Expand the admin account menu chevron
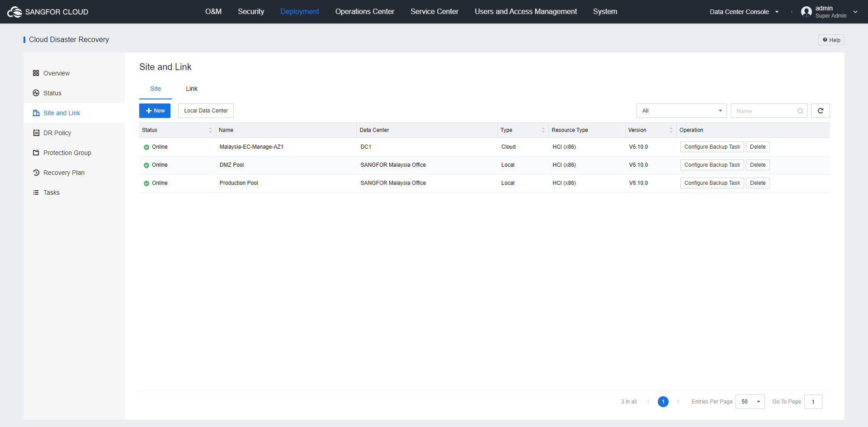The height and width of the screenshot is (427, 868). (855, 12)
